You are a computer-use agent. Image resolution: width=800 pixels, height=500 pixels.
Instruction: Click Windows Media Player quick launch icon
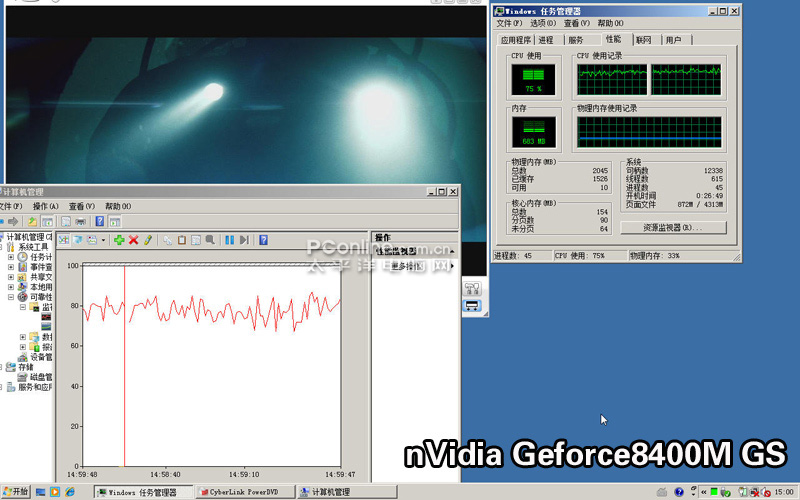[55, 492]
